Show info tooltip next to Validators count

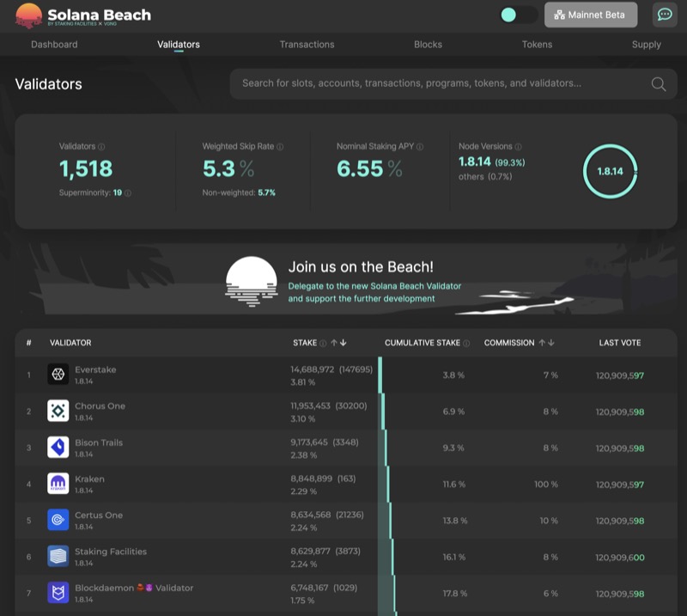point(101,147)
